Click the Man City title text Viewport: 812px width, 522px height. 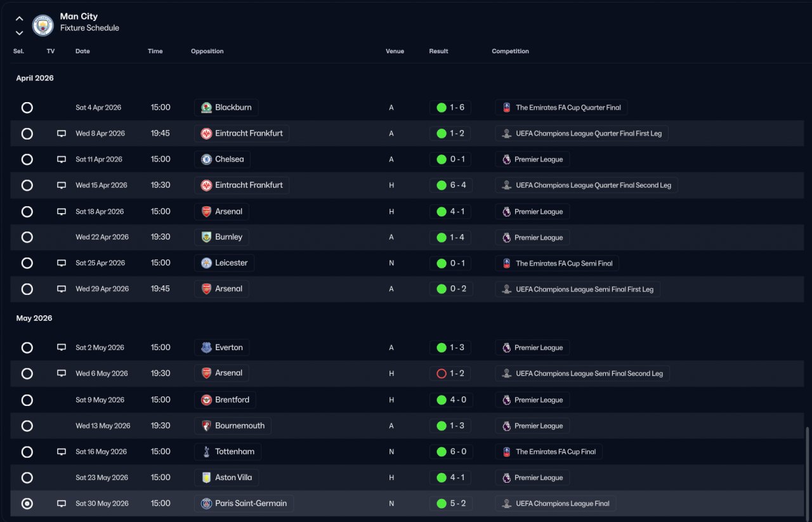click(x=79, y=16)
